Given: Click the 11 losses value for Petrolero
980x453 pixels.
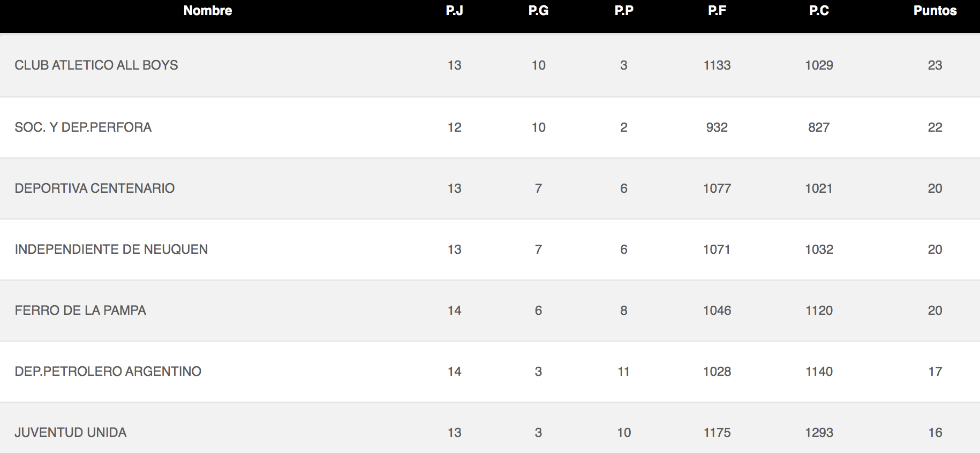Looking at the screenshot, I should pyautogui.click(x=624, y=372).
